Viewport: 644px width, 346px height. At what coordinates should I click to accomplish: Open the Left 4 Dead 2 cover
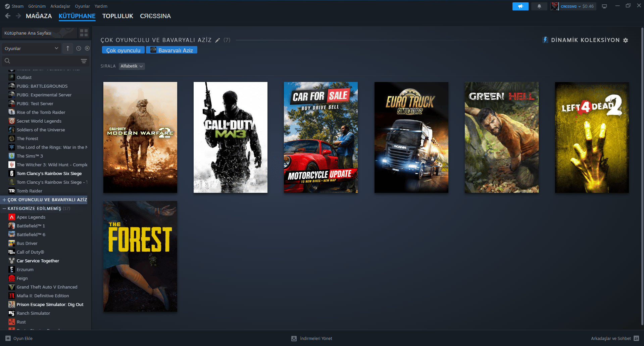[592, 137]
